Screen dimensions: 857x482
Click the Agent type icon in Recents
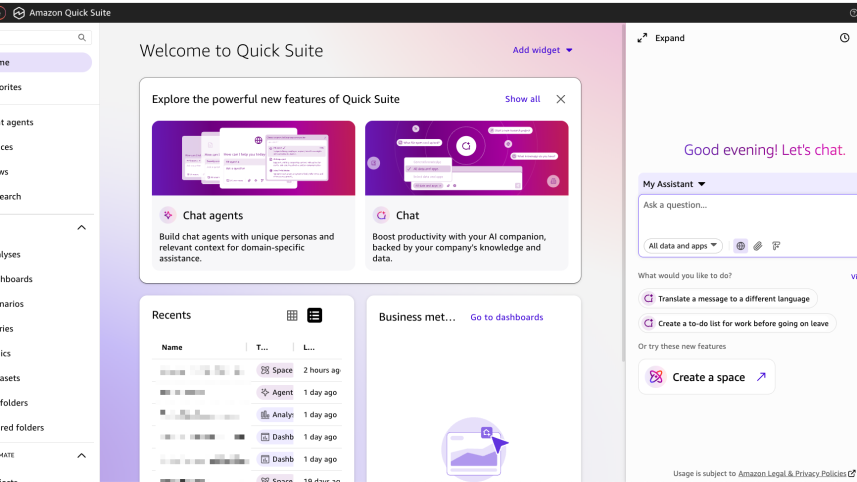point(265,392)
